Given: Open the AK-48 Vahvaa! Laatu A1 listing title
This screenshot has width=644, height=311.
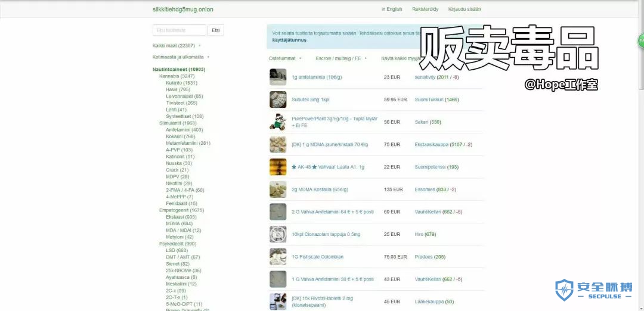Looking at the screenshot, I should (328, 167).
